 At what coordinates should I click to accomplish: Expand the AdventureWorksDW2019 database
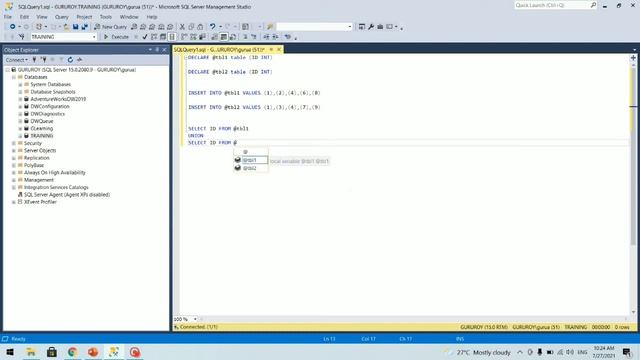point(20,99)
